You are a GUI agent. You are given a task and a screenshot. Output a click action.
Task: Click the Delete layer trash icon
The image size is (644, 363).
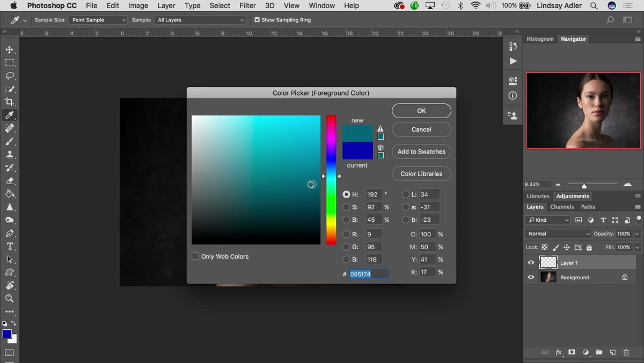[x=626, y=352]
